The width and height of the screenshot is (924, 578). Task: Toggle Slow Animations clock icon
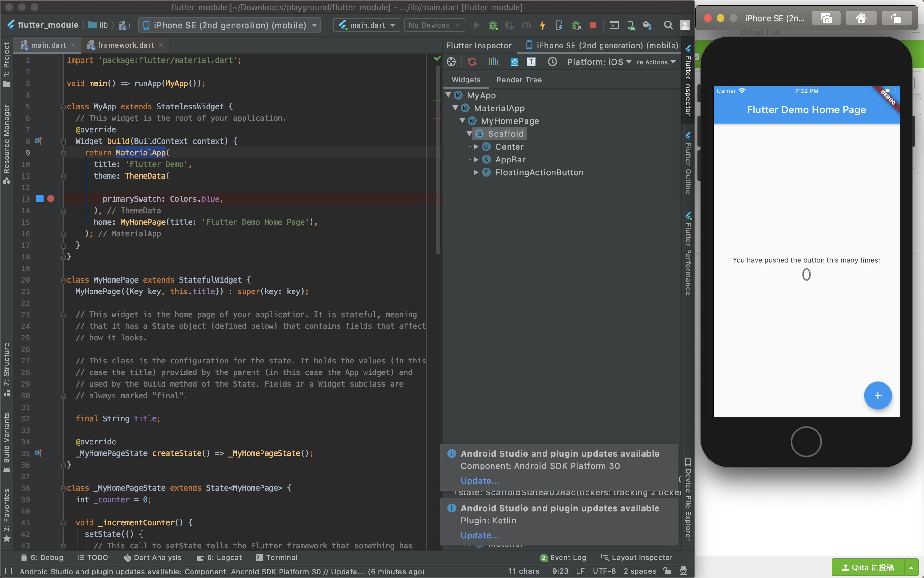coord(552,62)
